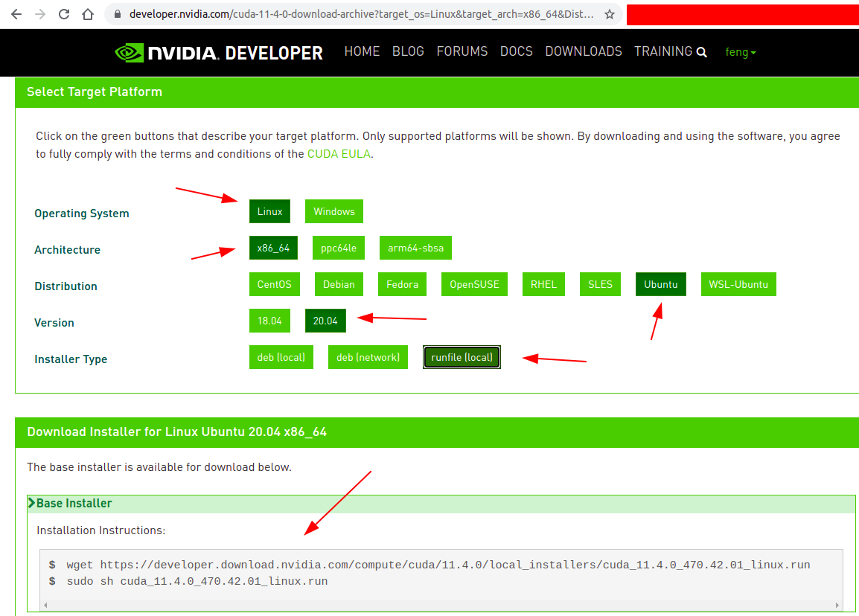This screenshot has height=616, width=859.
Task: Click the Distribution row label
Action: (x=66, y=286)
